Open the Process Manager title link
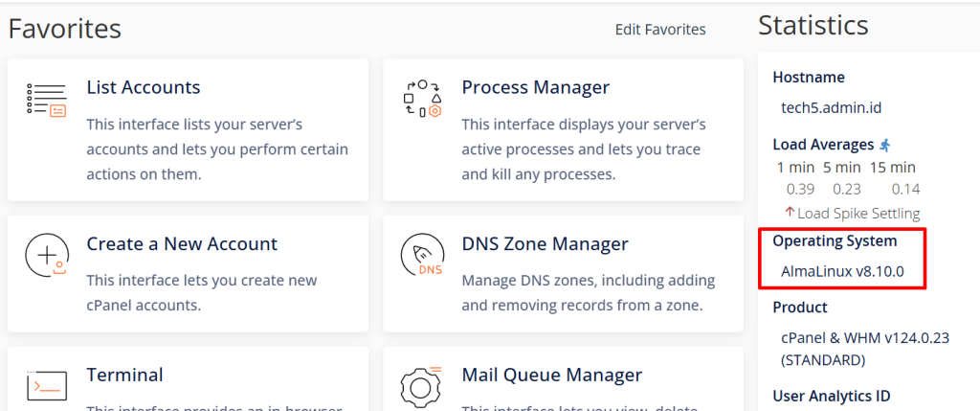This screenshot has width=980, height=411. click(536, 87)
